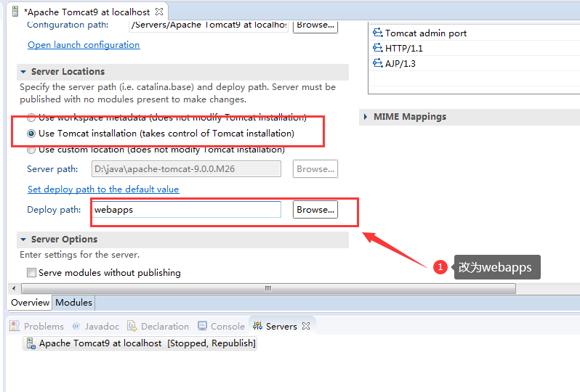Select Use workspace metadata radio button
Image resolution: width=580 pixels, height=392 pixels.
coord(31,118)
